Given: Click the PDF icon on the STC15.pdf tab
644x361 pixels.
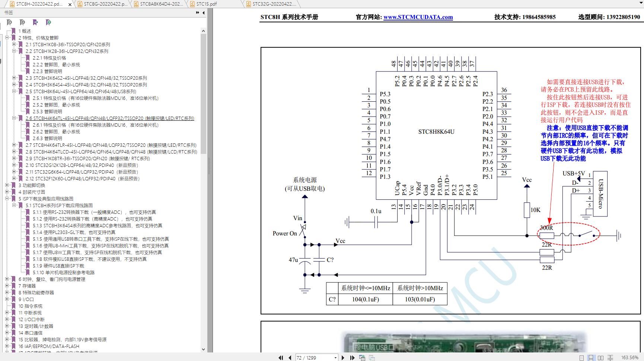Looking at the screenshot, I should click(192, 4).
